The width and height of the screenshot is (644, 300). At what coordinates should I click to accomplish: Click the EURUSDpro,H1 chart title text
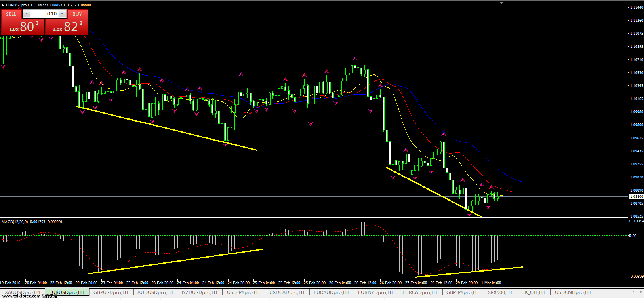(x=19, y=5)
